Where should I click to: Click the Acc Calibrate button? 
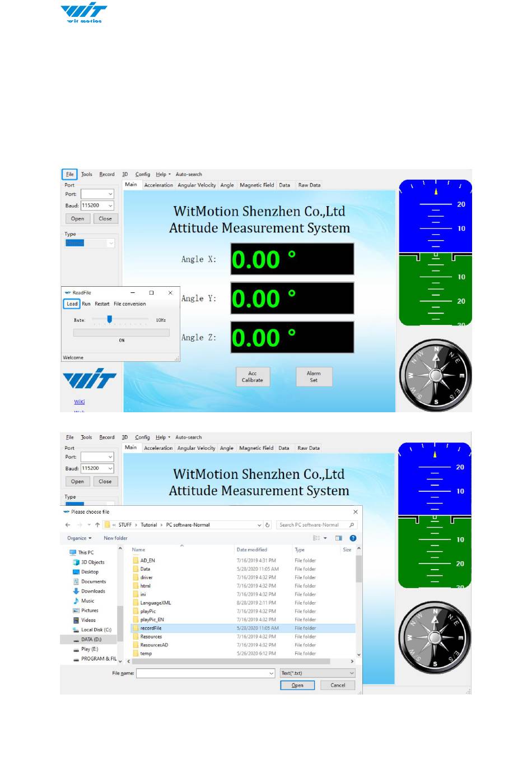coord(253,377)
